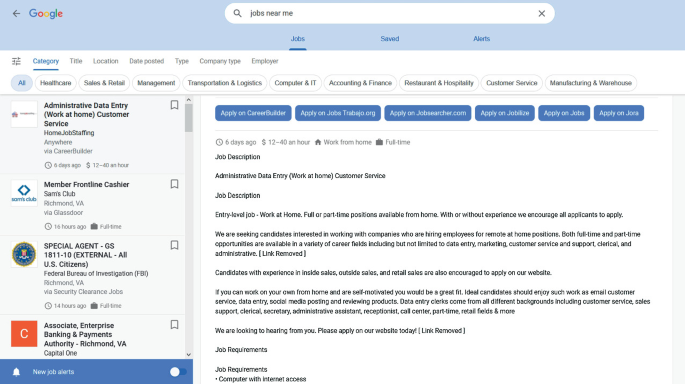Click the dollar icon by '12–40 an hour' in details

[264, 142]
